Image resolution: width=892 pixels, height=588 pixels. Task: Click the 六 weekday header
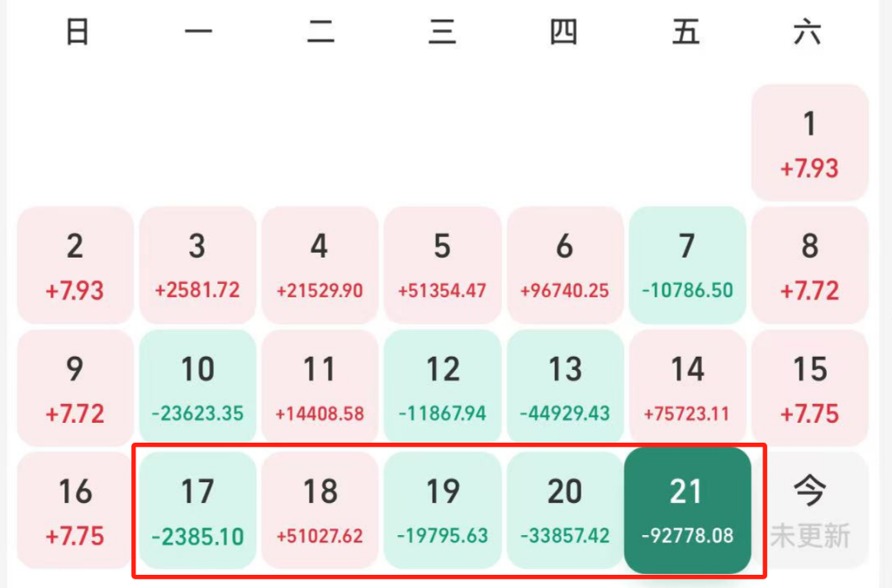808,32
